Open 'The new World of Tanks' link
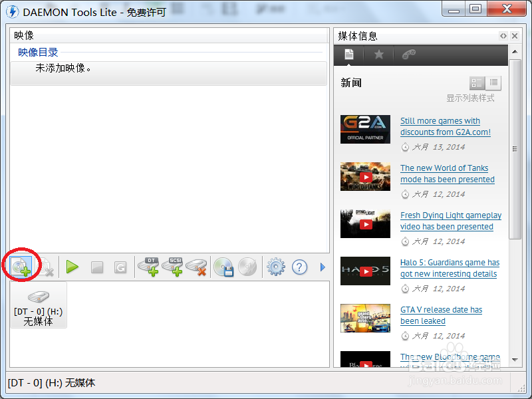 [x=447, y=174]
